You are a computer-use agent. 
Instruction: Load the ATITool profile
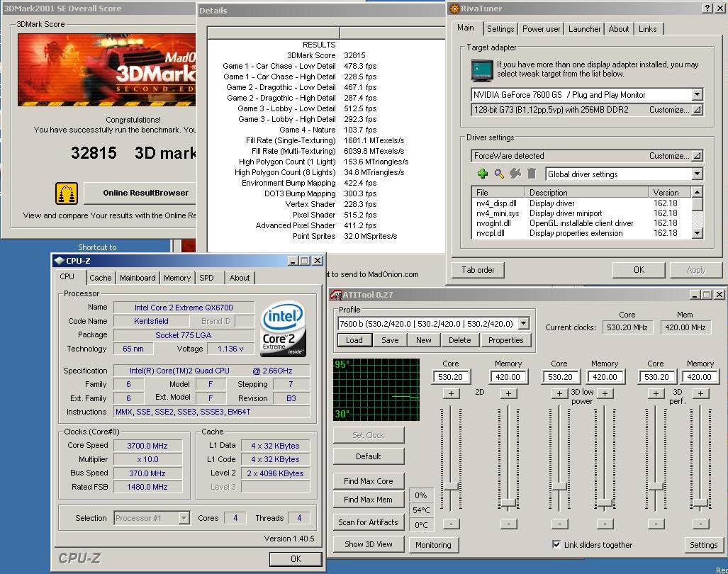click(354, 340)
